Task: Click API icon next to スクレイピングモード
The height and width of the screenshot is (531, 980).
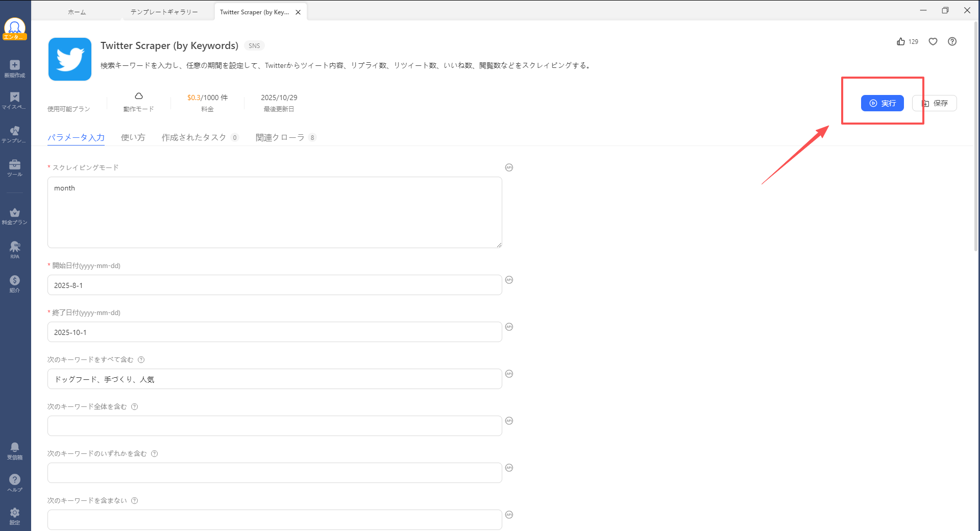Action: pyautogui.click(x=509, y=167)
